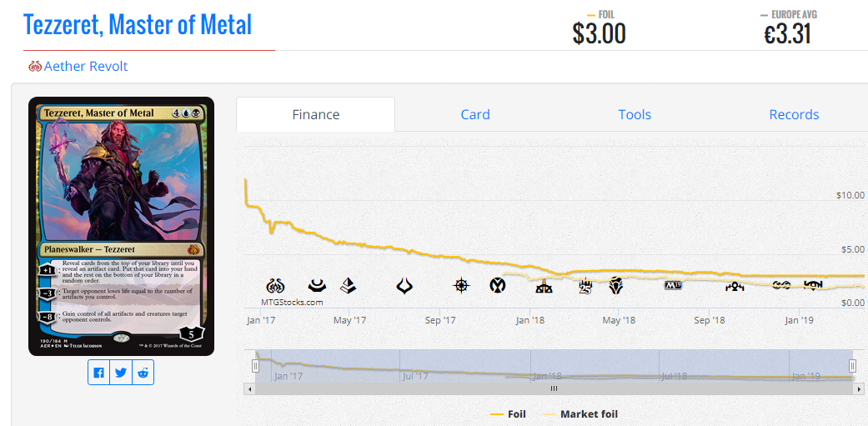Open the Tools tab
The width and height of the screenshot is (868, 426).
pyautogui.click(x=635, y=114)
